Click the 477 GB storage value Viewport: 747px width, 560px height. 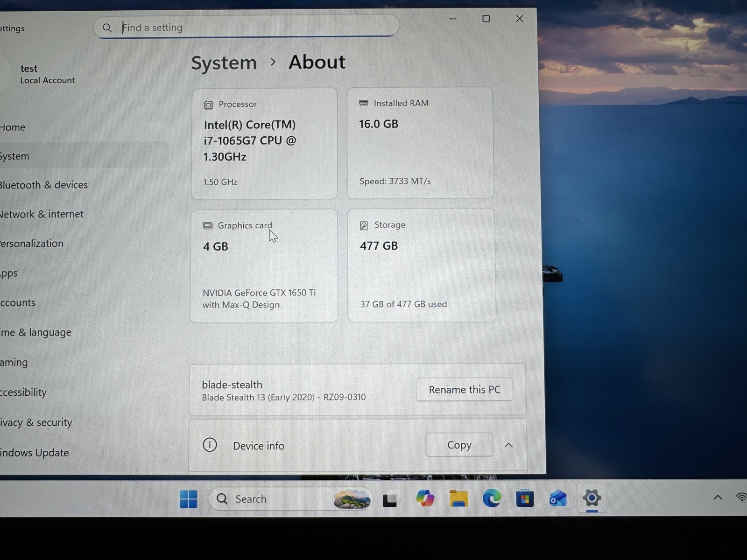pos(379,246)
